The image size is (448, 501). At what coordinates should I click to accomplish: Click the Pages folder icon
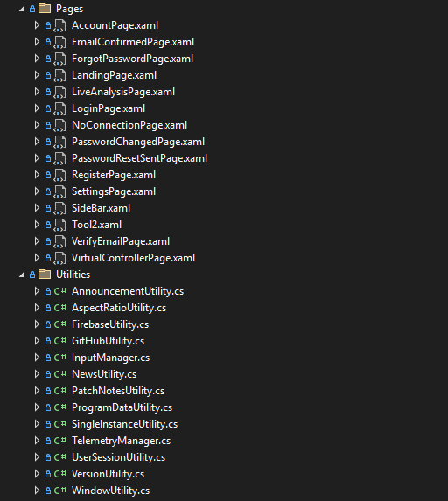(x=45, y=9)
